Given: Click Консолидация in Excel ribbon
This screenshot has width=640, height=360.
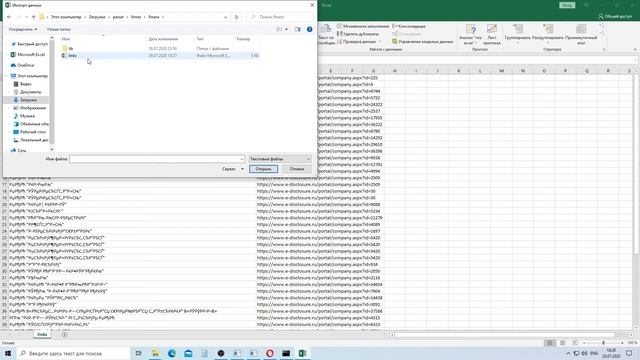Looking at the screenshot, I should (409, 26).
